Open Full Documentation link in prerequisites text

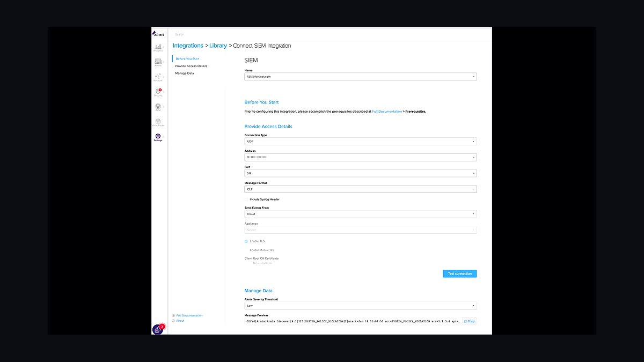tap(387, 112)
